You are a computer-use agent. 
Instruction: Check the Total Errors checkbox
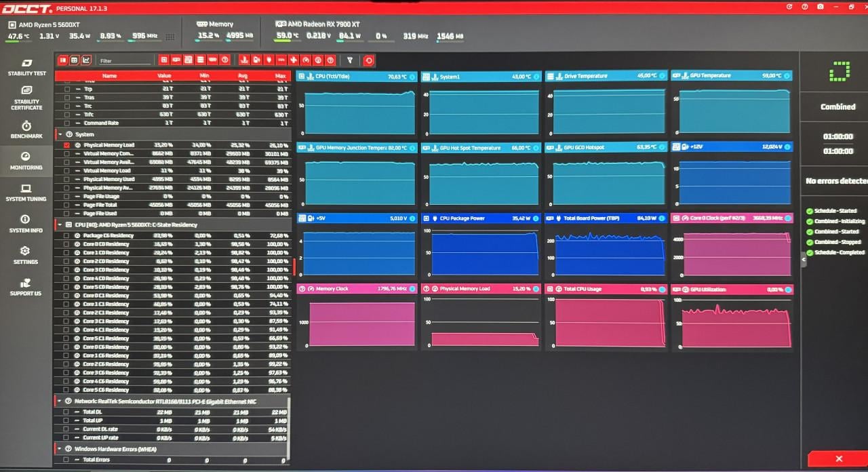(66, 460)
